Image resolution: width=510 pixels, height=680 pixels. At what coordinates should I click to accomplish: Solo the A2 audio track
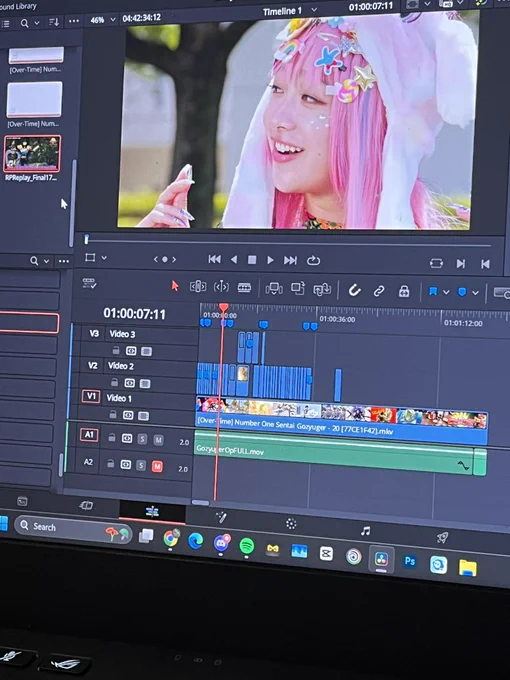click(141, 465)
